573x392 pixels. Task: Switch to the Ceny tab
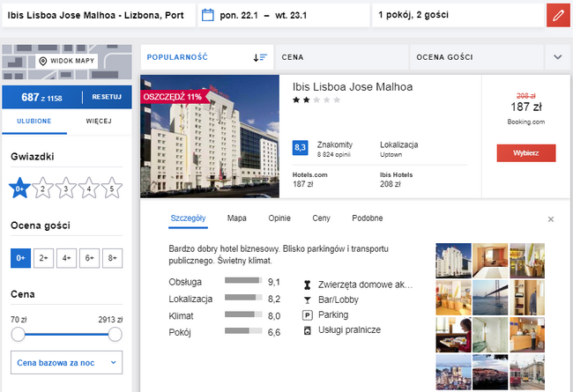point(321,218)
